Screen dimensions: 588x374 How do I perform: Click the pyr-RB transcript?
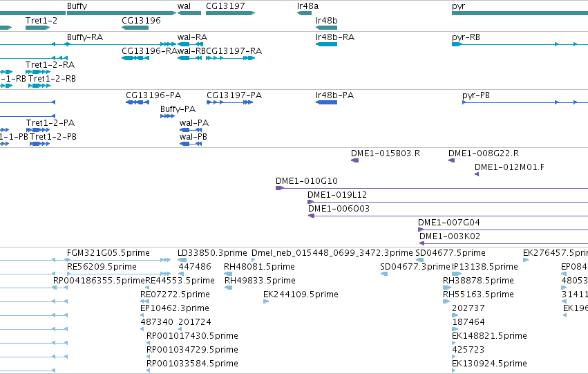click(x=520, y=44)
